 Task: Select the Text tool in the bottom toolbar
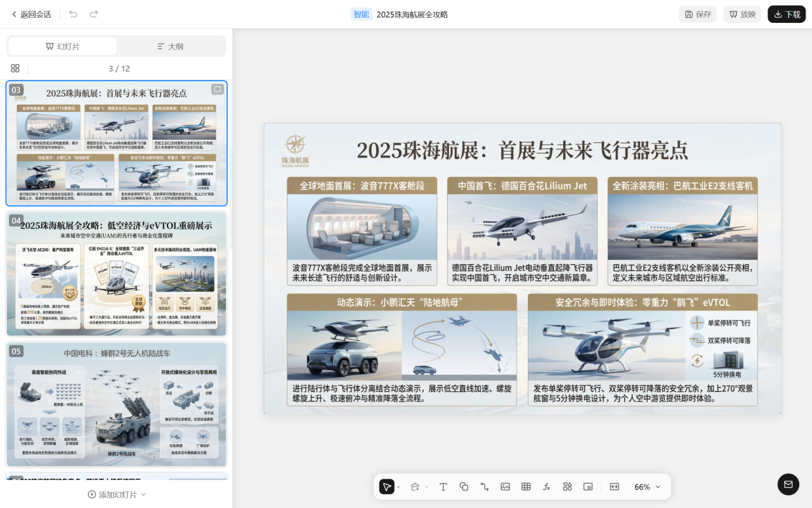[x=443, y=486]
